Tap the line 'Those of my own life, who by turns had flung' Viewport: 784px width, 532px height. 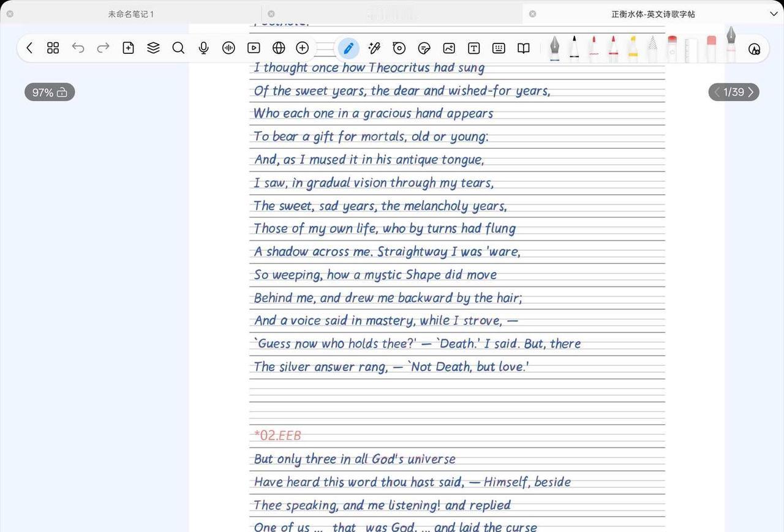point(385,228)
